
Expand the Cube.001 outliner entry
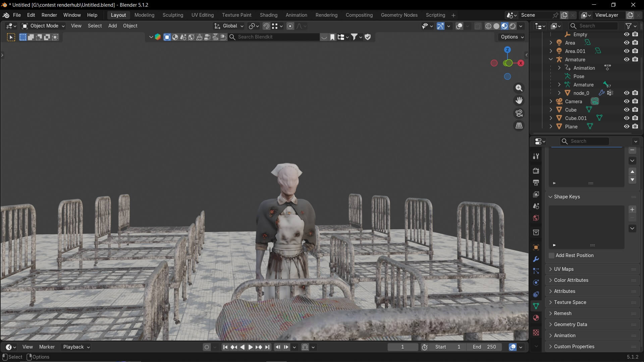pos(551,118)
